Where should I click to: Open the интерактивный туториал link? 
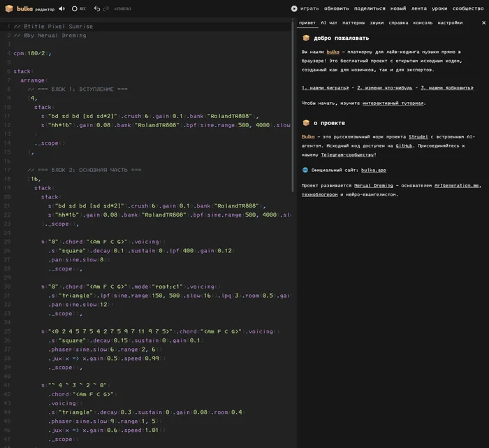(x=393, y=103)
